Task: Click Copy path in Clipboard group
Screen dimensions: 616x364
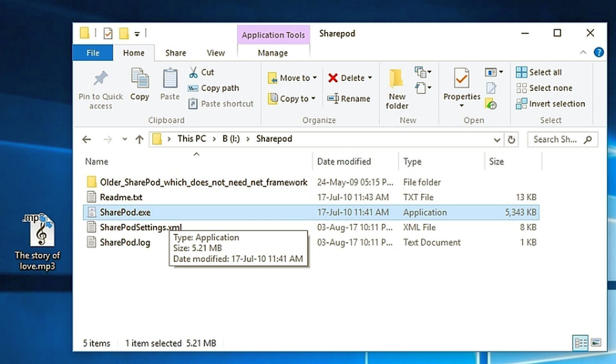Action: click(213, 88)
